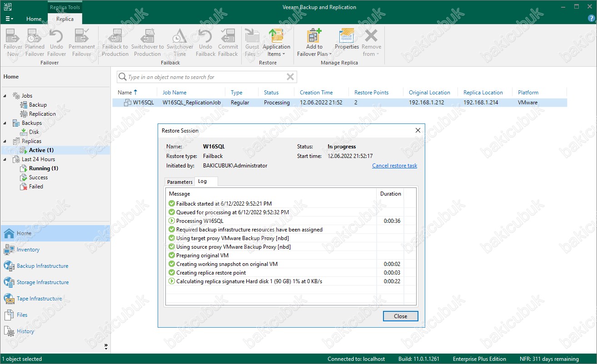This screenshot has width=597, height=364.
Task: Open the main hamburger menu dropdown
Action: click(x=9, y=19)
